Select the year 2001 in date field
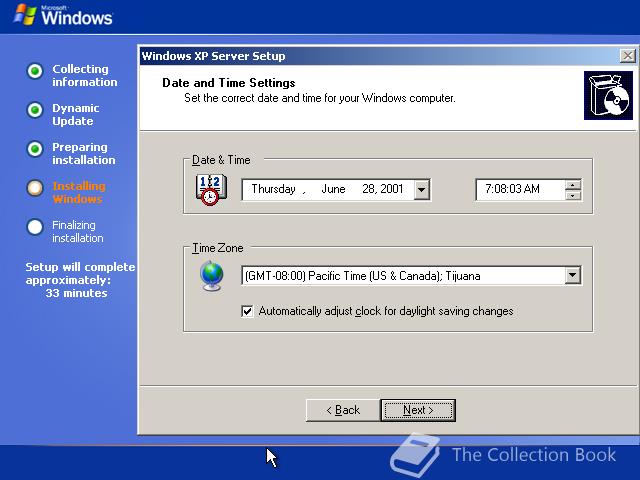 click(391, 189)
